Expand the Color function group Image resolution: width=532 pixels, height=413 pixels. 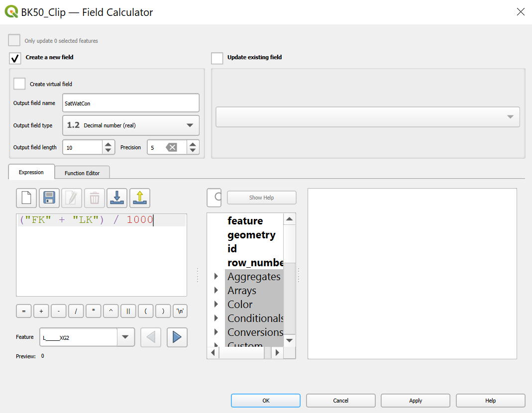point(216,304)
